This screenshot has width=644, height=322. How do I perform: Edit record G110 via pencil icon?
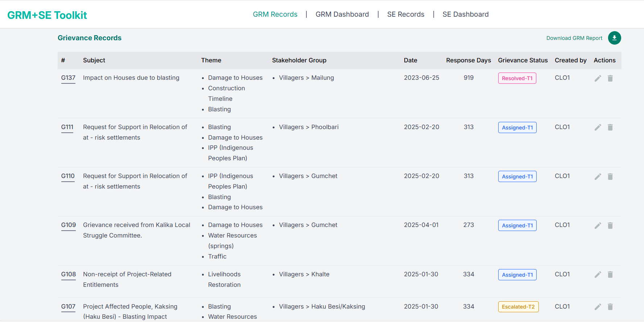pyautogui.click(x=598, y=177)
